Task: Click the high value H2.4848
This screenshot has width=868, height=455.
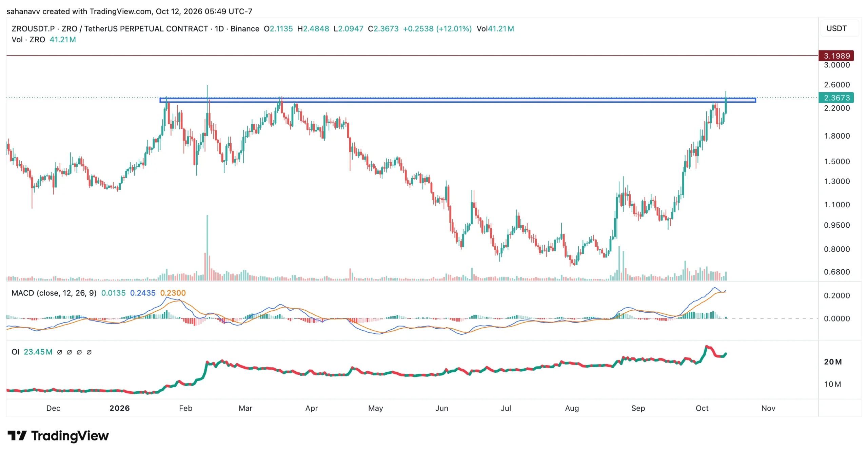Action: [313, 29]
